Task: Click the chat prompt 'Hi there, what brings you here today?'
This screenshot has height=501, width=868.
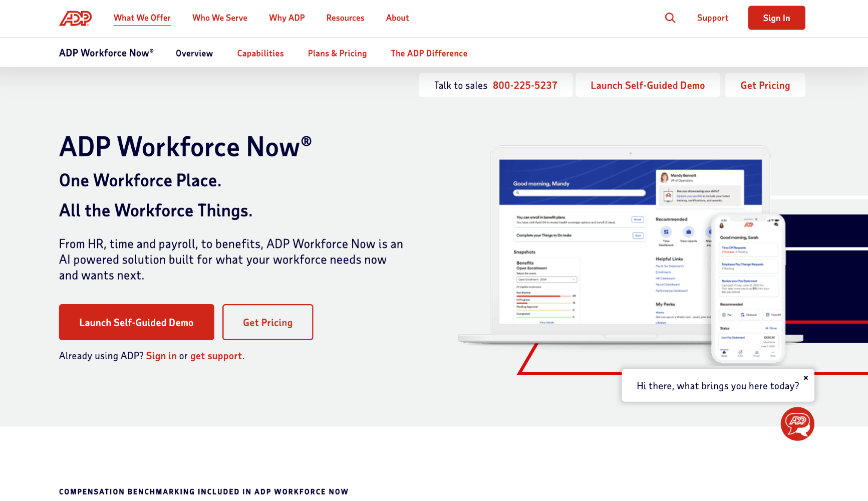Action: pos(718,386)
